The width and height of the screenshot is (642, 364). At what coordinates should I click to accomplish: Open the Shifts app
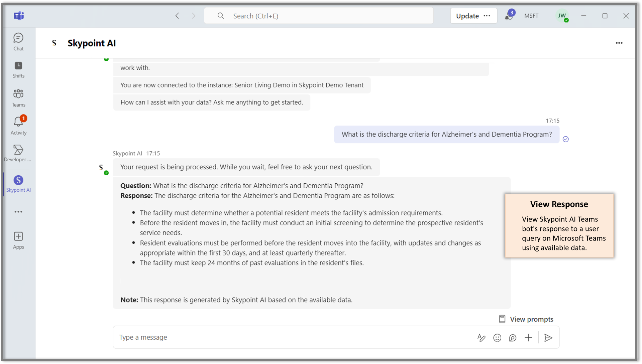(x=18, y=69)
